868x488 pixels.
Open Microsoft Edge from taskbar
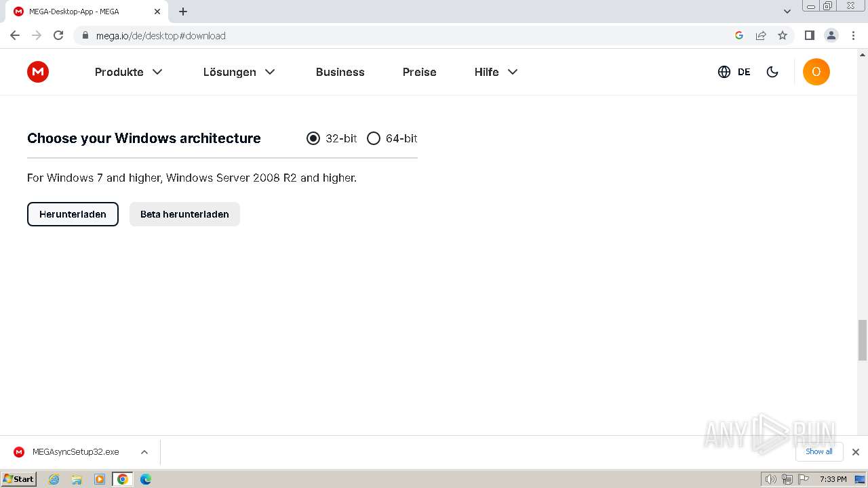pos(146,479)
